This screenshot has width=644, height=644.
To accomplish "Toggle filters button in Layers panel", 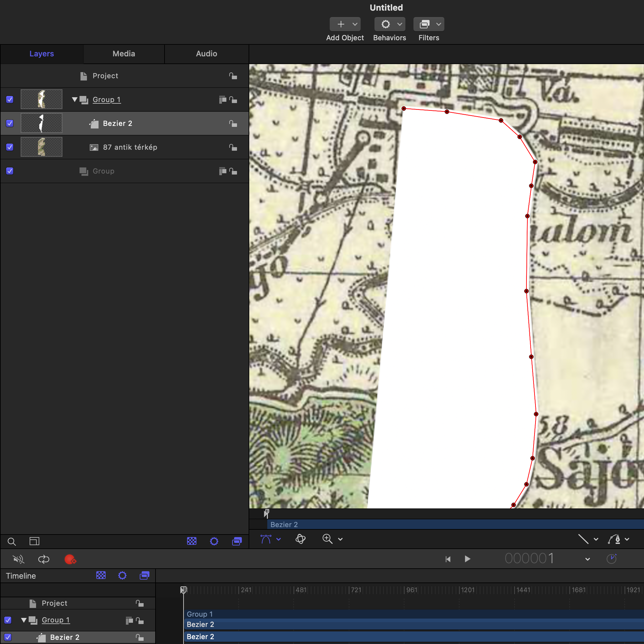I will (x=237, y=541).
